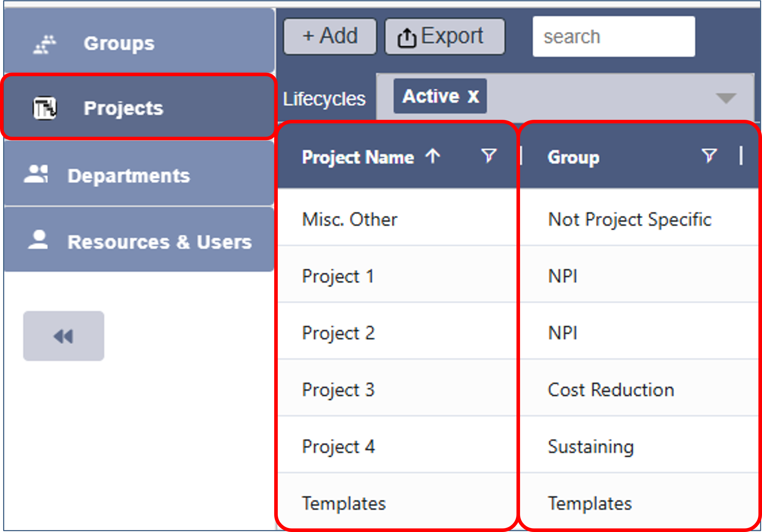The width and height of the screenshot is (762, 532).
Task: Open filter on Group column
Action: pyautogui.click(x=709, y=156)
